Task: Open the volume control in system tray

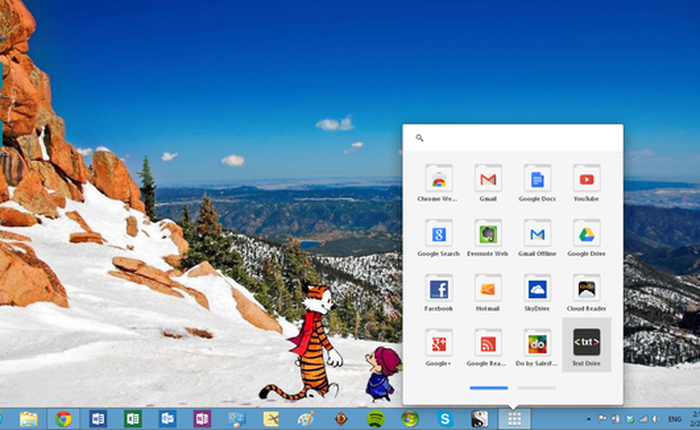Action: tap(657, 419)
